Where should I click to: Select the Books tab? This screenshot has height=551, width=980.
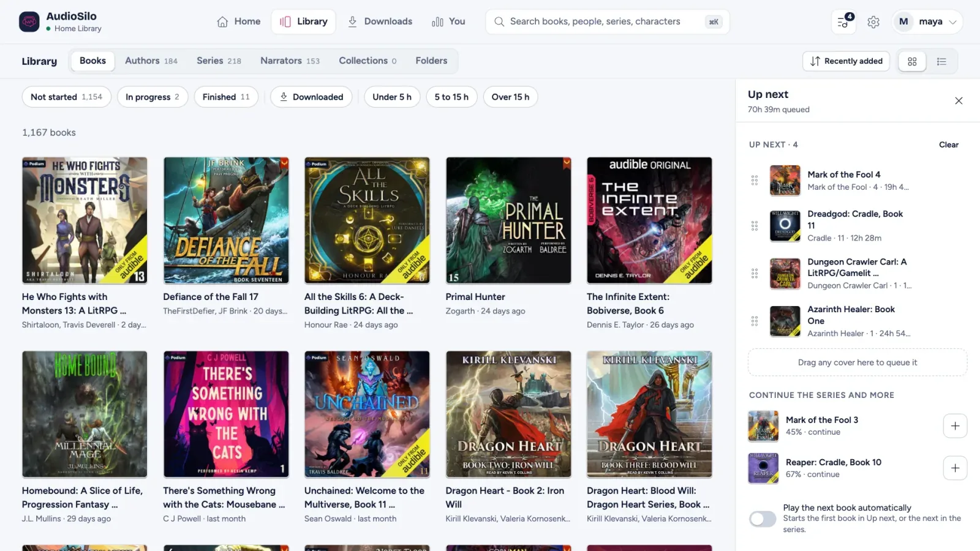click(92, 61)
